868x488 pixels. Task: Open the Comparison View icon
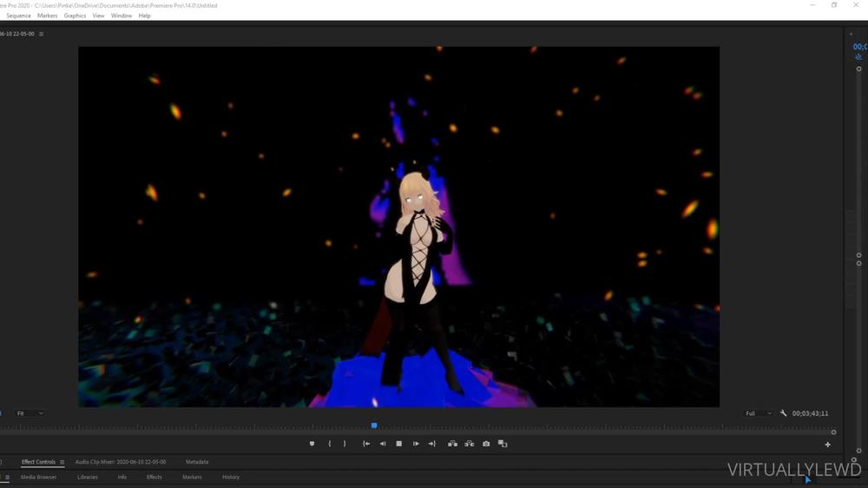point(503,444)
